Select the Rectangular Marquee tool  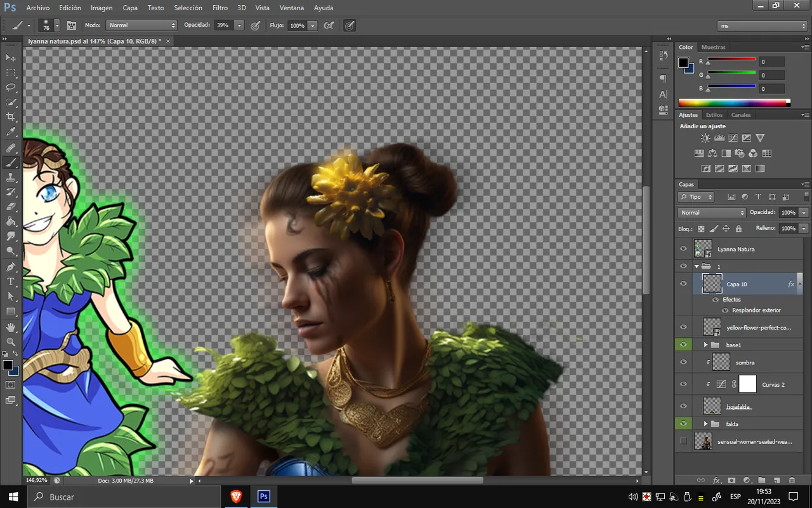coord(11,73)
